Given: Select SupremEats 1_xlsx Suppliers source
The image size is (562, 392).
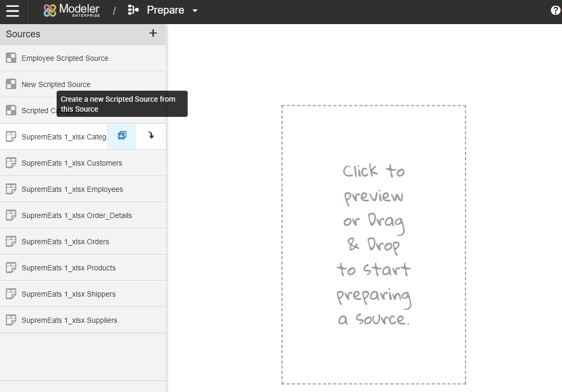Looking at the screenshot, I should [x=69, y=320].
